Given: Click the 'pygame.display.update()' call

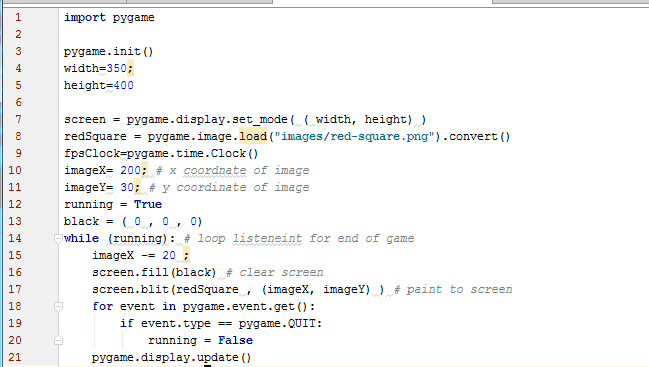Looking at the screenshot, I should click(x=171, y=357).
